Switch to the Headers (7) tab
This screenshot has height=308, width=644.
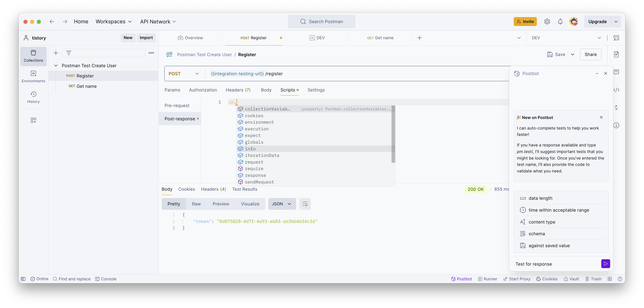click(x=238, y=90)
